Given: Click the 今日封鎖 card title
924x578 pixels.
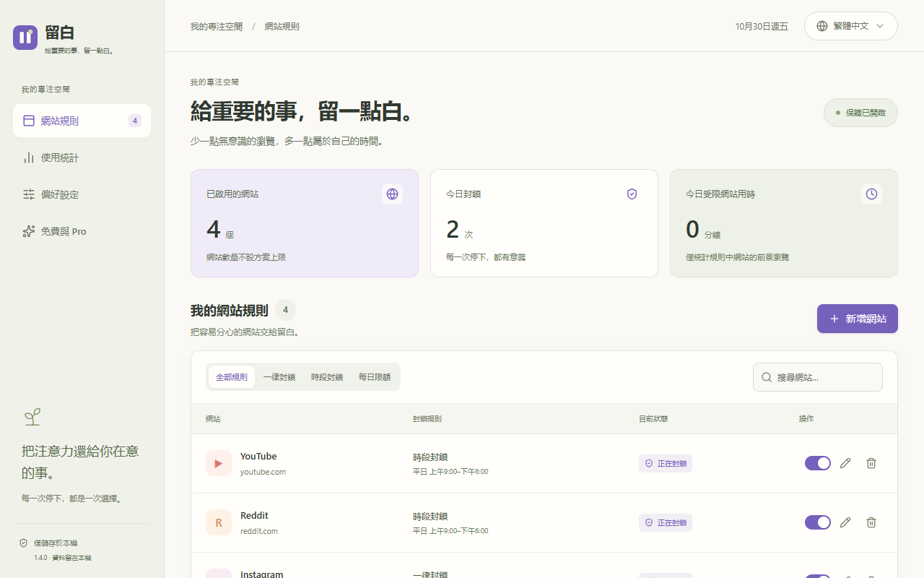Looking at the screenshot, I should (463, 194).
